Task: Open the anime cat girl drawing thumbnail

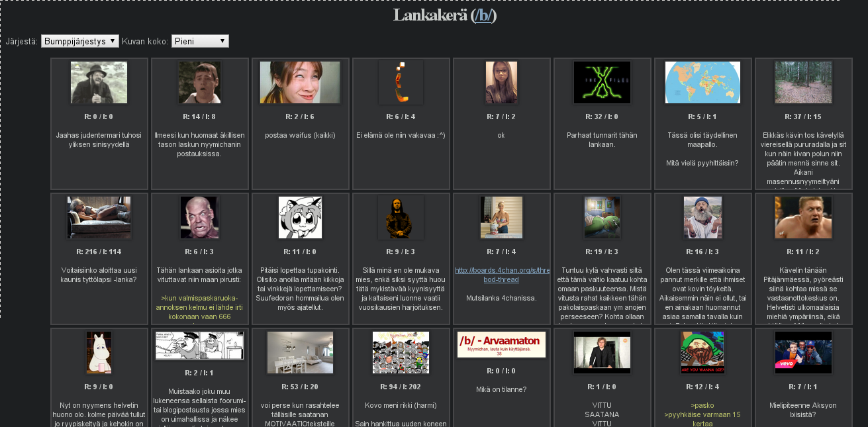Action: coord(300,217)
